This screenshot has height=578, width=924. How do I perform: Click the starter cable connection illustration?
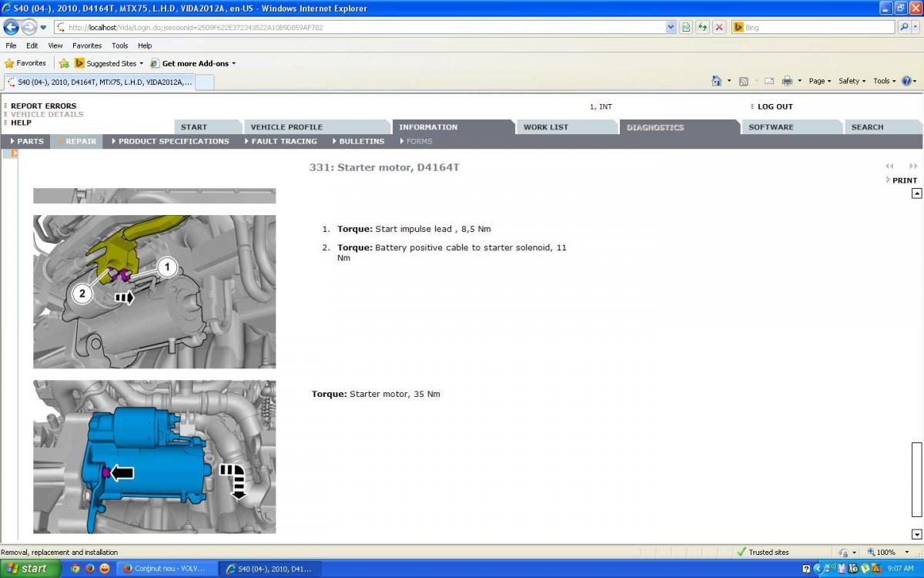pos(154,291)
